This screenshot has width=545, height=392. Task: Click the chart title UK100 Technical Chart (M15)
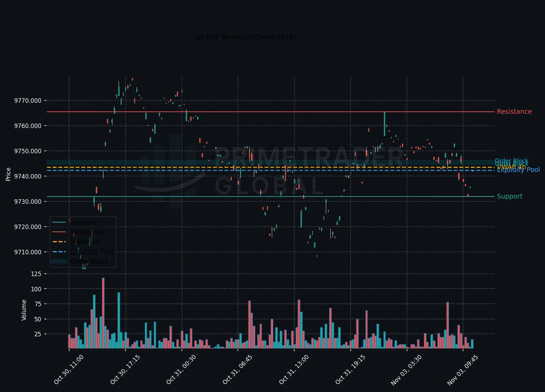coord(246,37)
